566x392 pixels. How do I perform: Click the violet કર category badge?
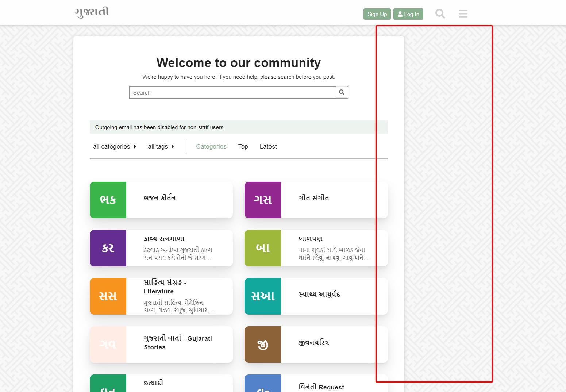[x=108, y=248]
